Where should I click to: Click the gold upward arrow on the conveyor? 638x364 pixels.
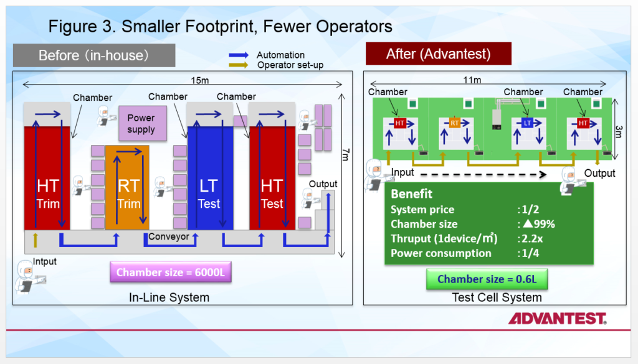(35, 240)
